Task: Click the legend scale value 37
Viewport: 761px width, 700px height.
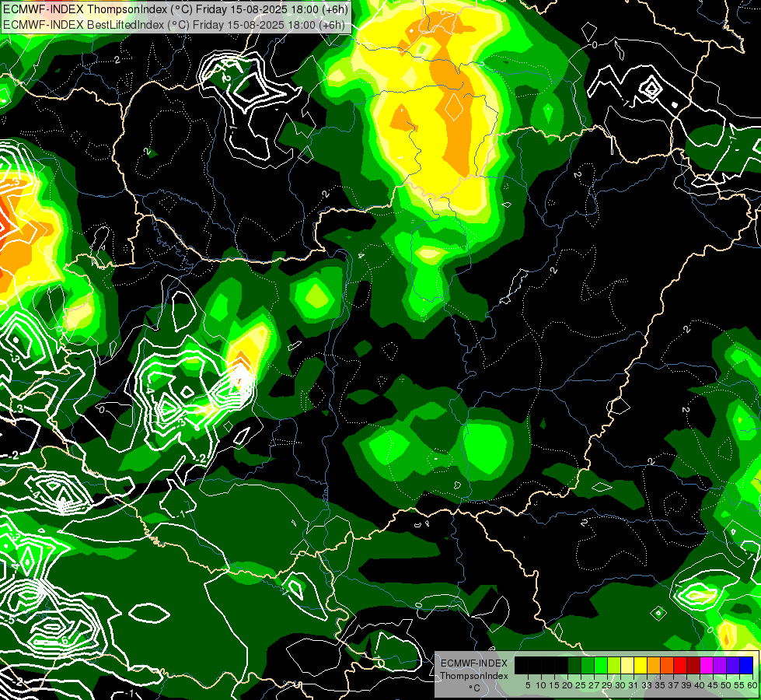Action: coord(674,685)
